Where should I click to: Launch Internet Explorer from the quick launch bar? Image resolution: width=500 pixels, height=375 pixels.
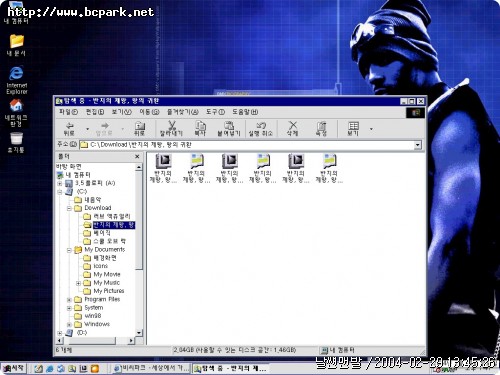(x=50, y=368)
